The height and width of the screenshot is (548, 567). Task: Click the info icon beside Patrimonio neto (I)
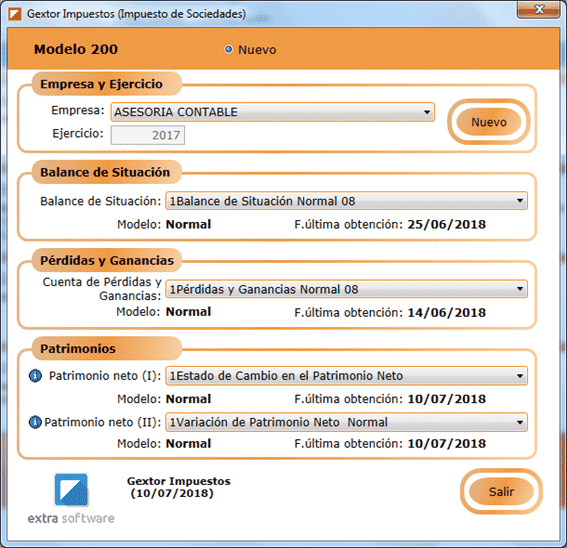coord(35,376)
